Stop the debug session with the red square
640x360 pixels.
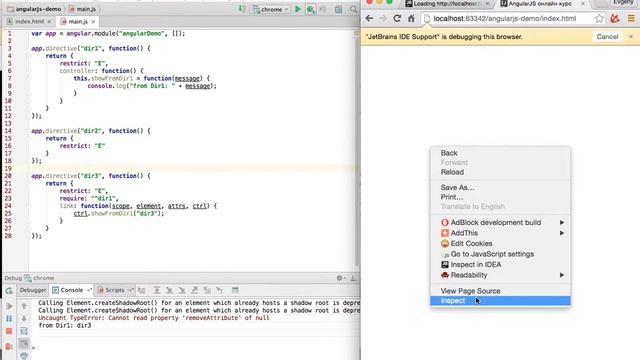pyautogui.click(x=9, y=331)
